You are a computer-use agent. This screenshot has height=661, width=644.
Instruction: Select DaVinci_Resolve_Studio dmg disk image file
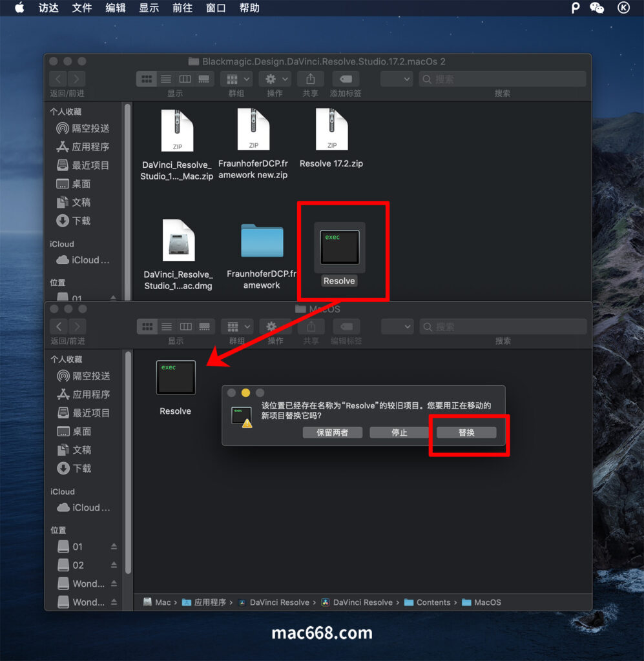point(178,240)
